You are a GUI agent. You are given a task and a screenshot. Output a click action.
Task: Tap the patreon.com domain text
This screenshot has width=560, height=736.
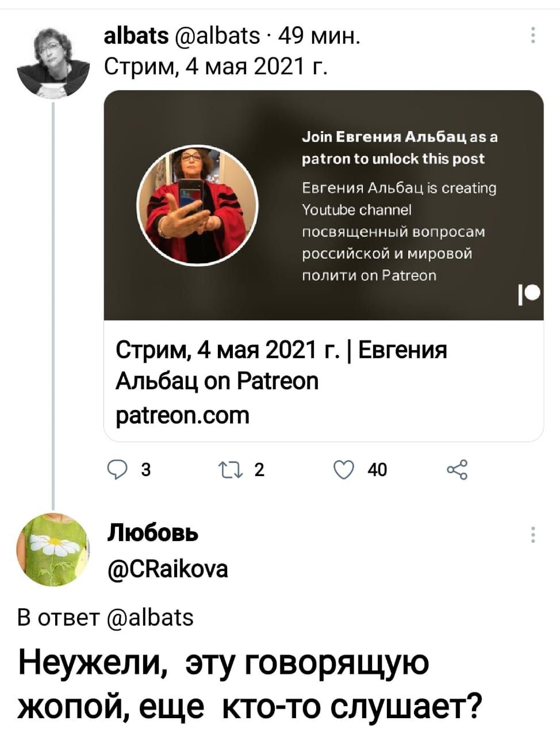(183, 415)
